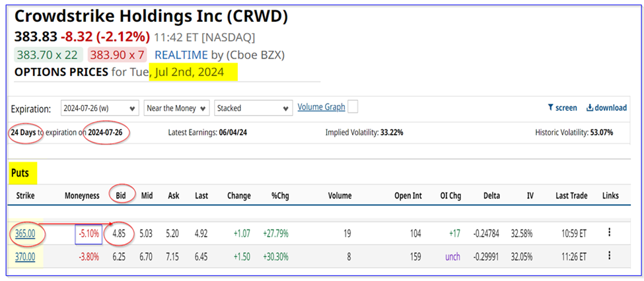Sort by the Strike column header
Viewport: 644px width, 281px height.
coord(24,196)
